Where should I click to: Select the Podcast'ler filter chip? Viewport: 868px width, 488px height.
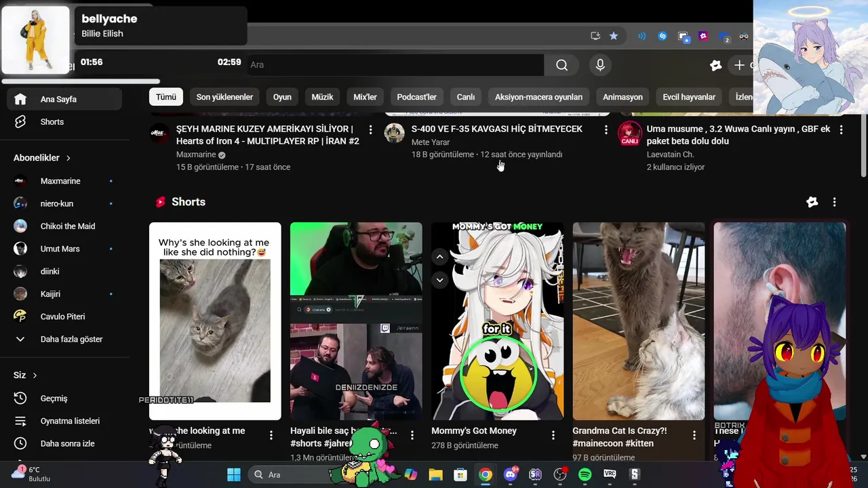416,97
